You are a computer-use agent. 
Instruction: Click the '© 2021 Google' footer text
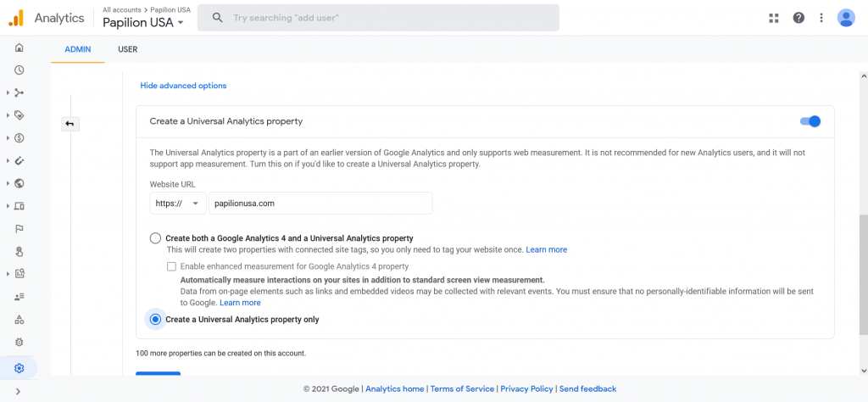click(x=331, y=388)
